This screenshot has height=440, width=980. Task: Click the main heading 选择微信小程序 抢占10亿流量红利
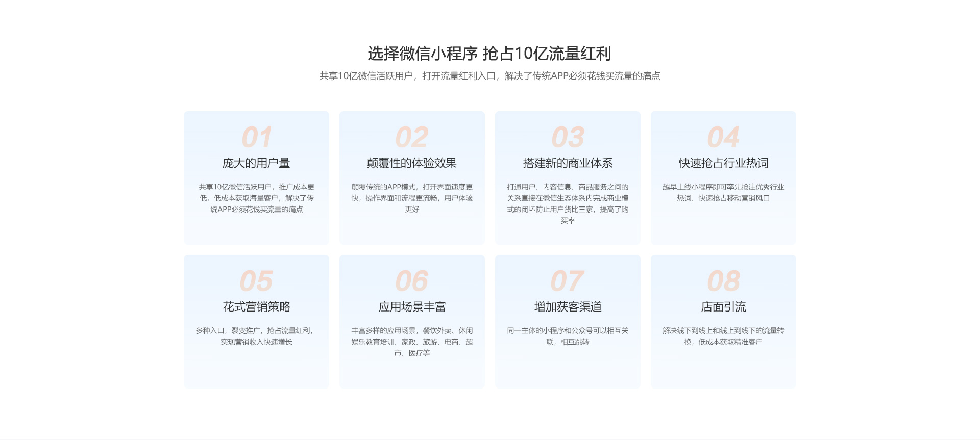489,54
